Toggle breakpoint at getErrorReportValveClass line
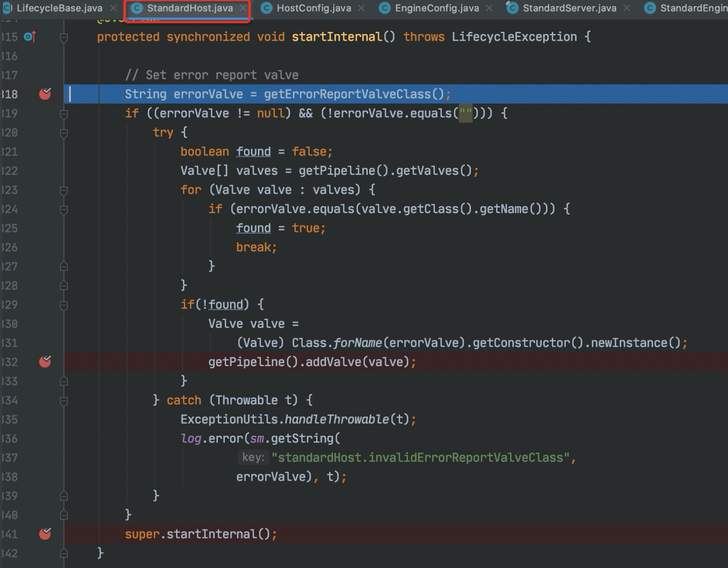Image resolution: width=728 pixels, height=568 pixels. 45,94
